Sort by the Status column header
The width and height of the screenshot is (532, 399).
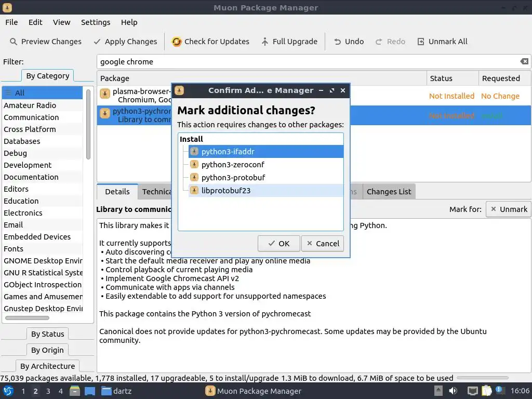[x=453, y=78]
